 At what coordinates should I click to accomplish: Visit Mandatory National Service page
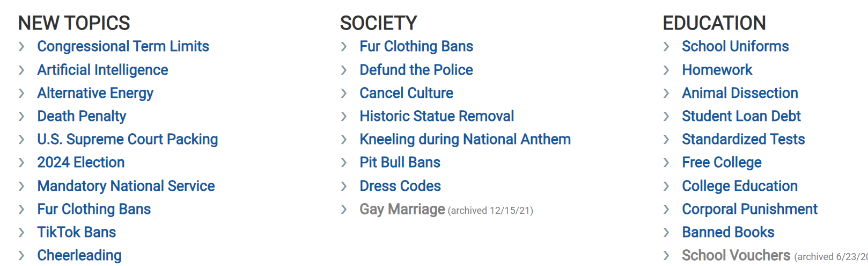pos(126,186)
